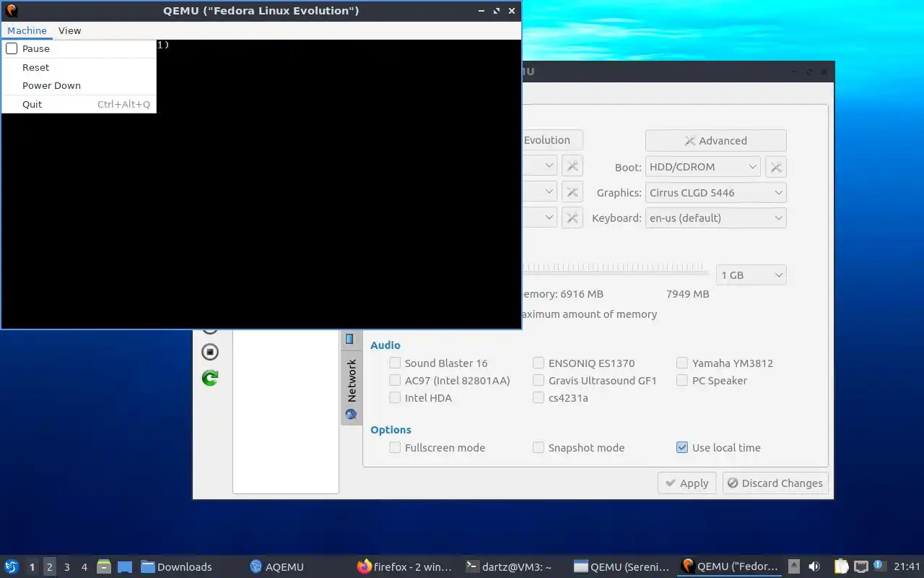This screenshot has height=578, width=924.
Task: Click Discard Changes button
Action: tap(775, 483)
